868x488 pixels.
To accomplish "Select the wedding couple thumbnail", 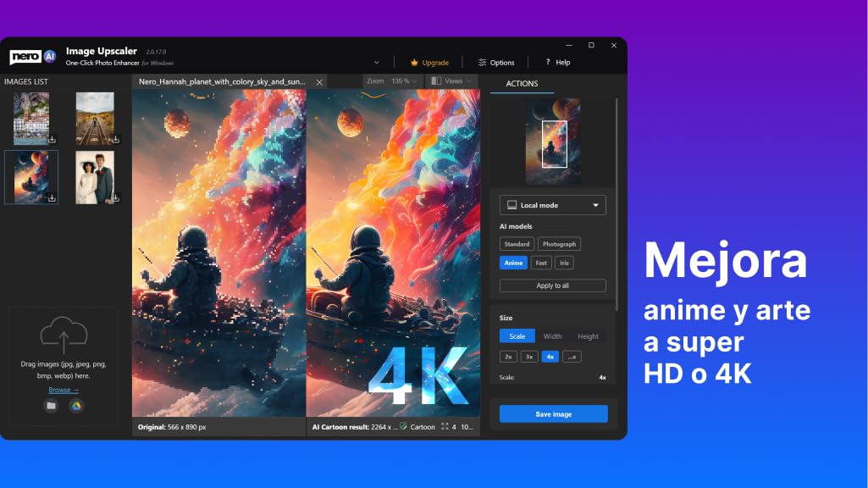I will [x=95, y=177].
